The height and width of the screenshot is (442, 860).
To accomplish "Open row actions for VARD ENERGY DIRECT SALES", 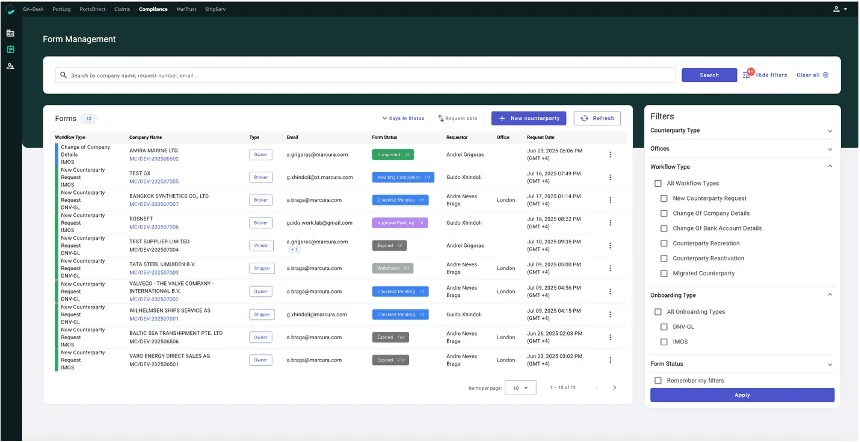I will (x=610, y=360).
